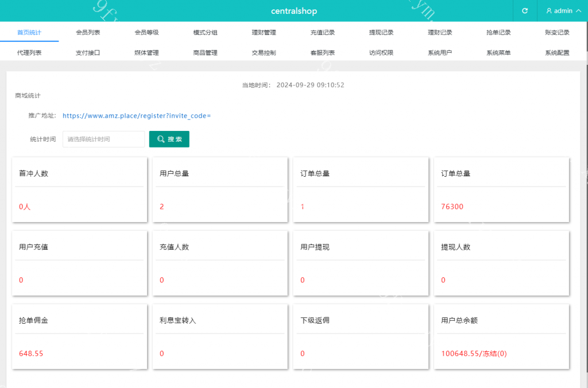
Task: Open the 会员列表 menu item
Action: coord(88,32)
